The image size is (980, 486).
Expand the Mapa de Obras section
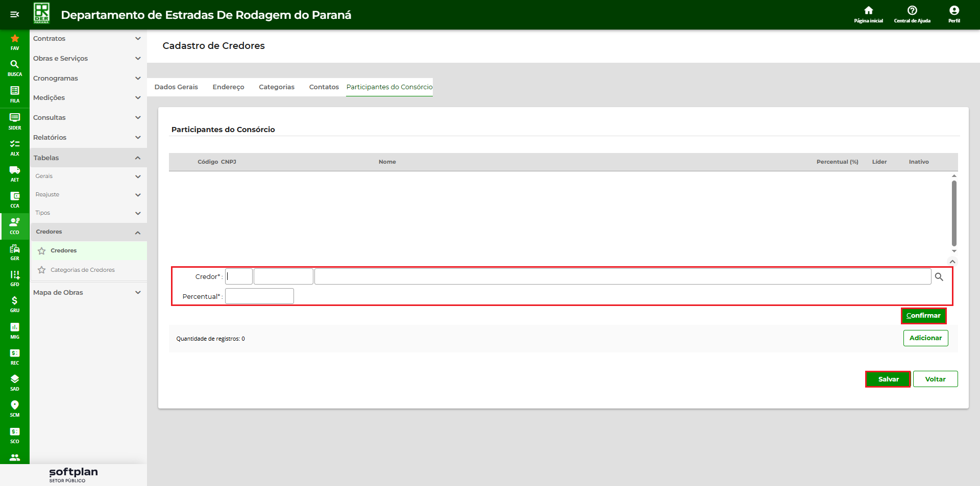(87, 293)
